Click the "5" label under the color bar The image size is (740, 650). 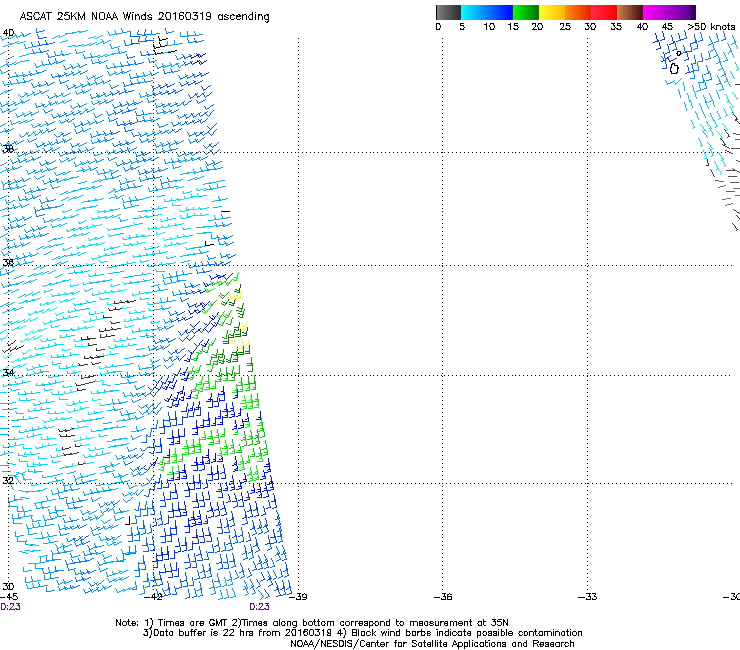(462, 27)
